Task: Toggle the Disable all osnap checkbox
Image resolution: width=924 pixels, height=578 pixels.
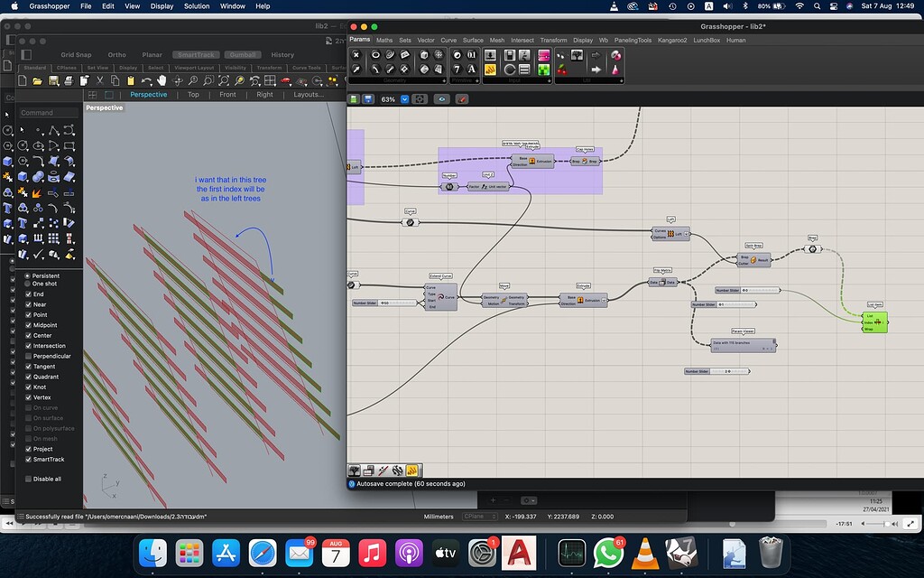Action: point(28,479)
